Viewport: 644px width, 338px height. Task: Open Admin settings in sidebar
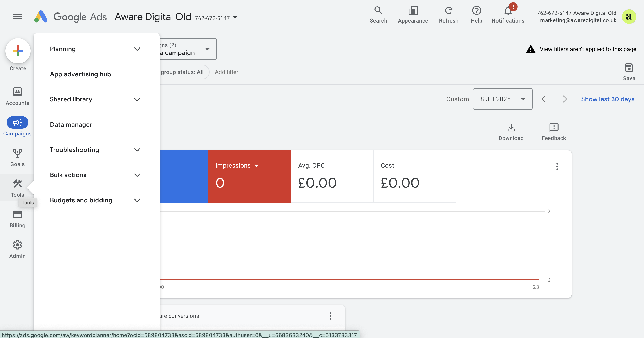click(x=17, y=249)
